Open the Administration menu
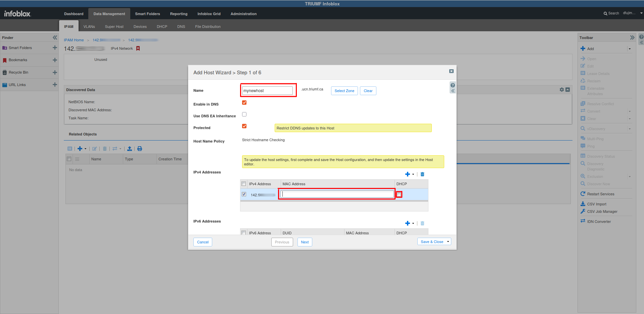The image size is (644, 314). (243, 14)
